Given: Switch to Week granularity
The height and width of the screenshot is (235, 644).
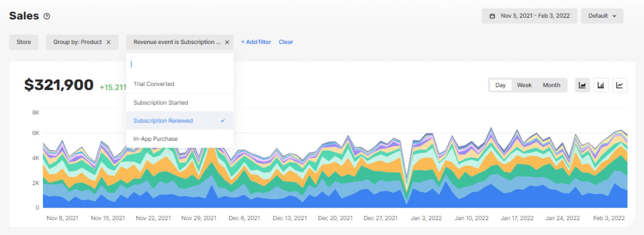Looking at the screenshot, I should [524, 85].
